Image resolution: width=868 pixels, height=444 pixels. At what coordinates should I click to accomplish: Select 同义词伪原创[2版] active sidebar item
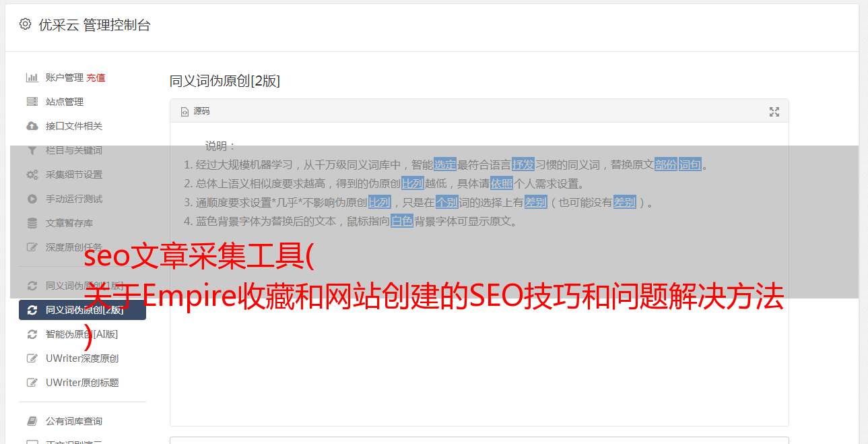(x=82, y=310)
